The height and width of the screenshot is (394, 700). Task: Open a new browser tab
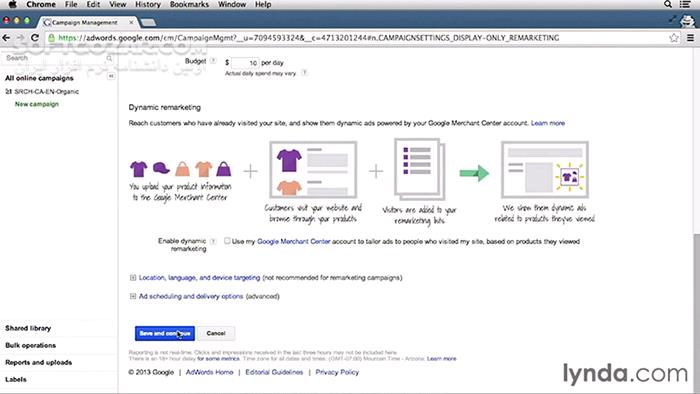(x=148, y=22)
